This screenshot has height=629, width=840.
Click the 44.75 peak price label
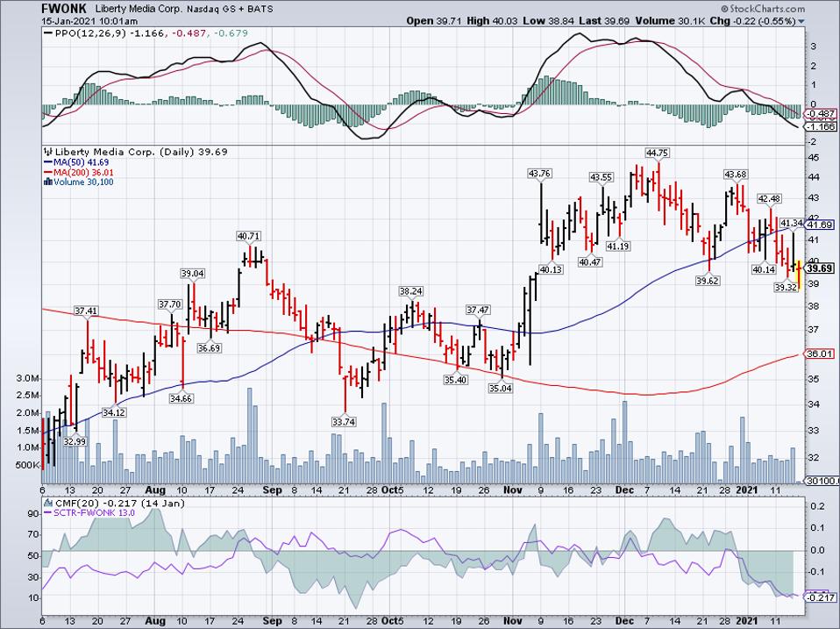[x=658, y=153]
